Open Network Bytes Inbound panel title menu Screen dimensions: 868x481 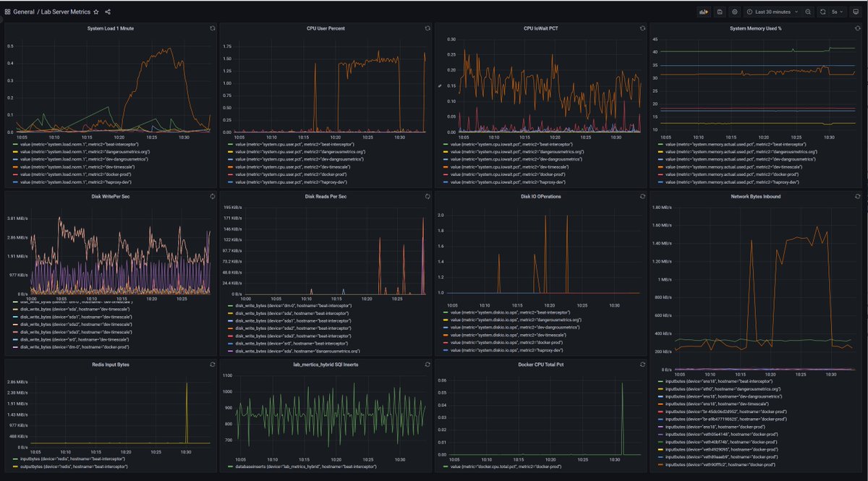coord(756,196)
